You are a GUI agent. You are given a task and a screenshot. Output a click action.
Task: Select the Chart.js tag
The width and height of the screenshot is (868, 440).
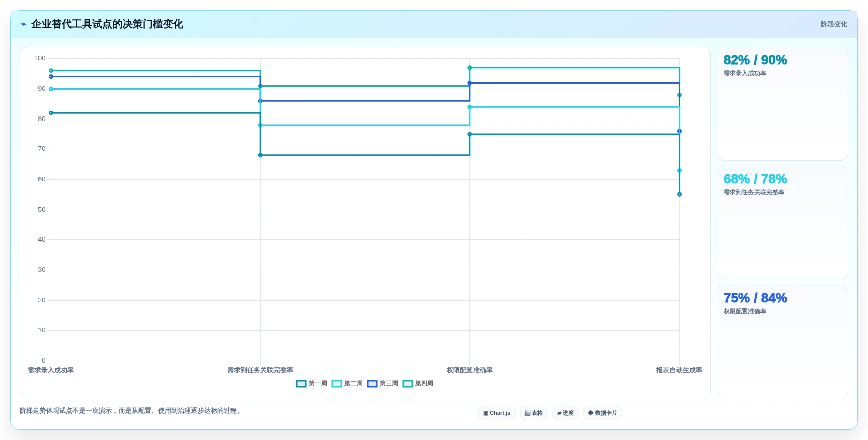pyautogui.click(x=497, y=413)
